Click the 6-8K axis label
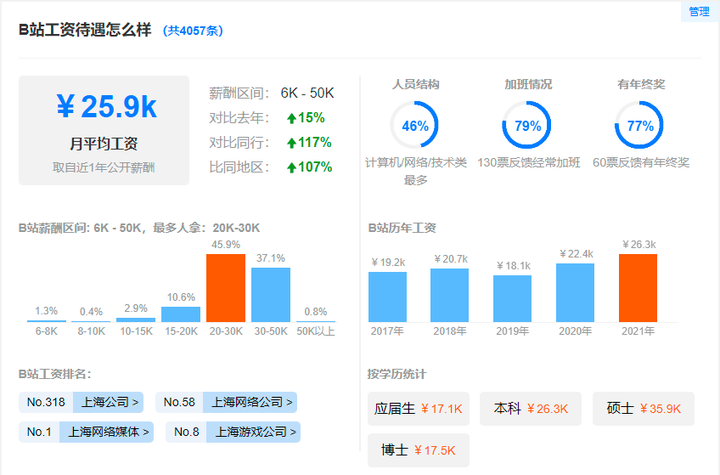 click(x=46, y=331)
